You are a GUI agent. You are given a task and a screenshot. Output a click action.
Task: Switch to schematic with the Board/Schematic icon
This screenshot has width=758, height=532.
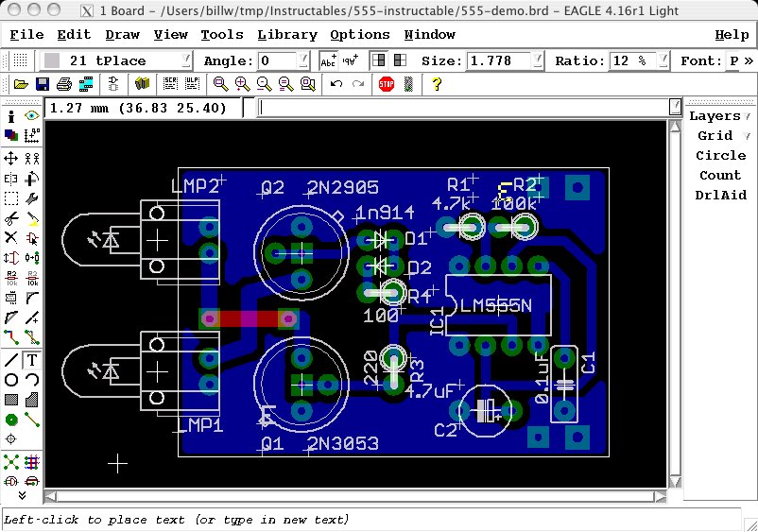click(x=113, y=84)
